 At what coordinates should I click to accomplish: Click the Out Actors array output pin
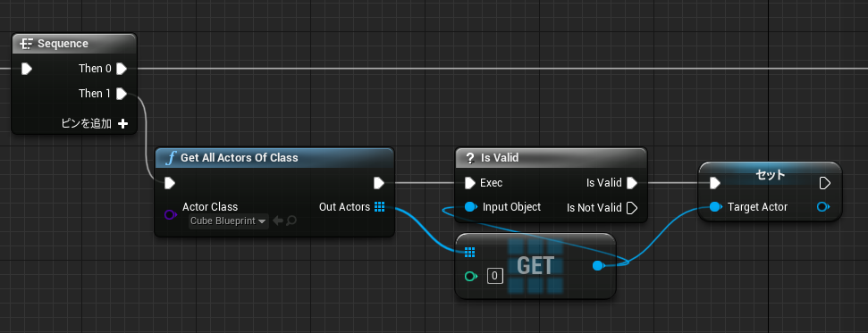coord(379,207)
